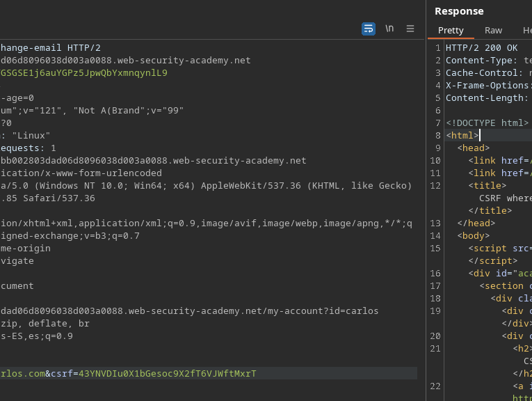Click the <!DOCTYPE html> line in response
Image resolution: width=532 pixels, height=401 pixels.
coord(487,123)
